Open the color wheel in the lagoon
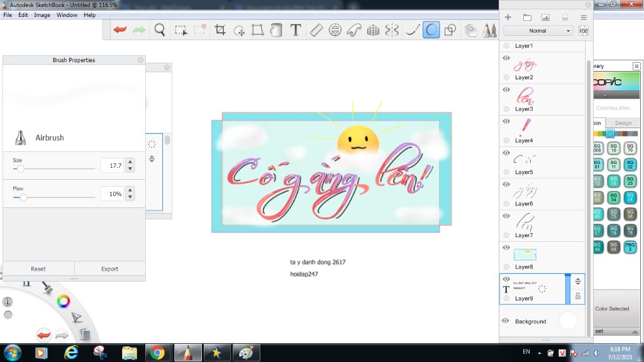644x362 pixels. coord(64,301)
